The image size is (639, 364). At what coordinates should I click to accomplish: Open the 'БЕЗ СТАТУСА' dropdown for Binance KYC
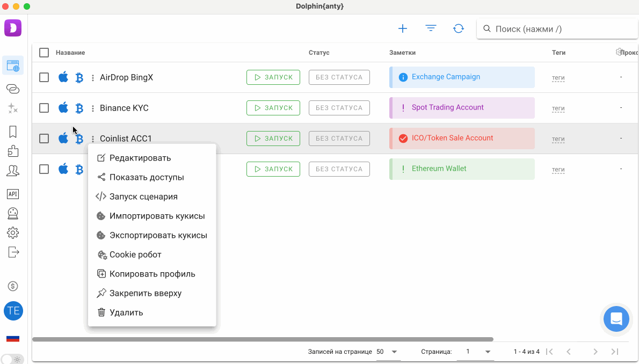coord(339,107)
